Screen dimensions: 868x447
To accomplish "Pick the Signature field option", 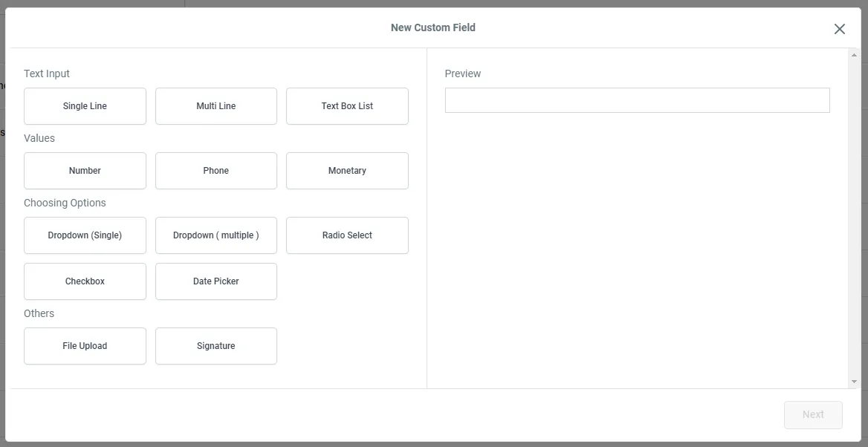I will (x=216, y=346).
